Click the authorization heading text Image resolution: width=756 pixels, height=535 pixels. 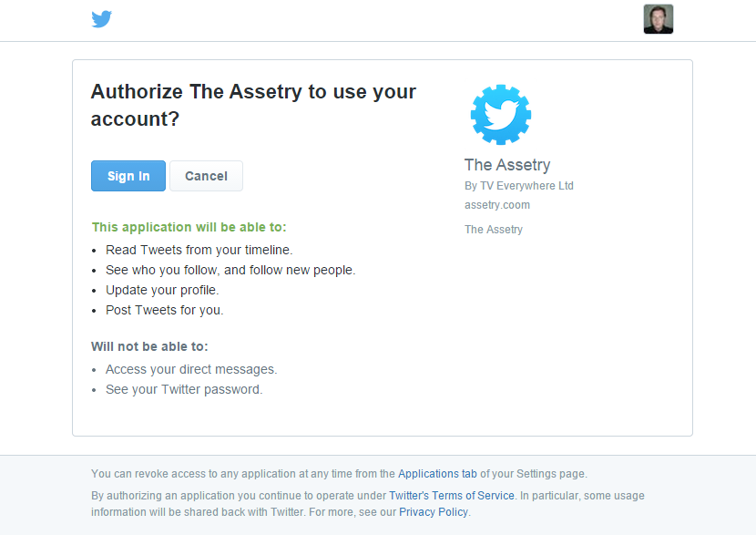[253, 105]
